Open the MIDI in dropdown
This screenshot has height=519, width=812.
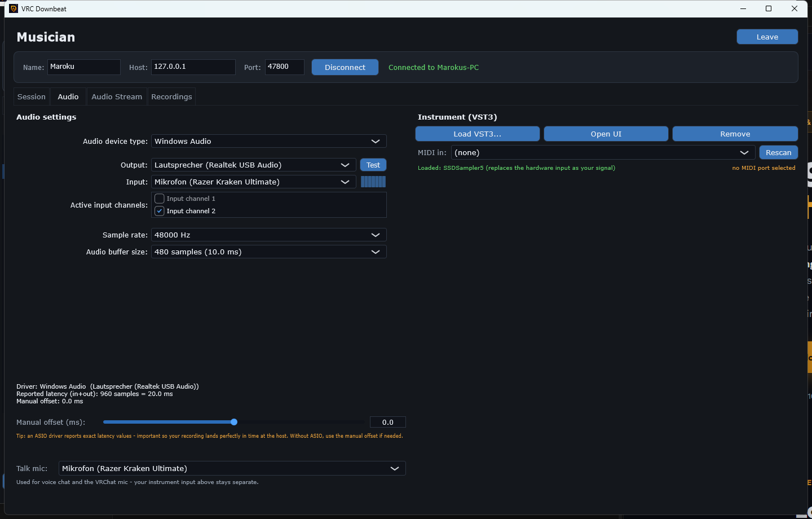click(x=603, y=152)
